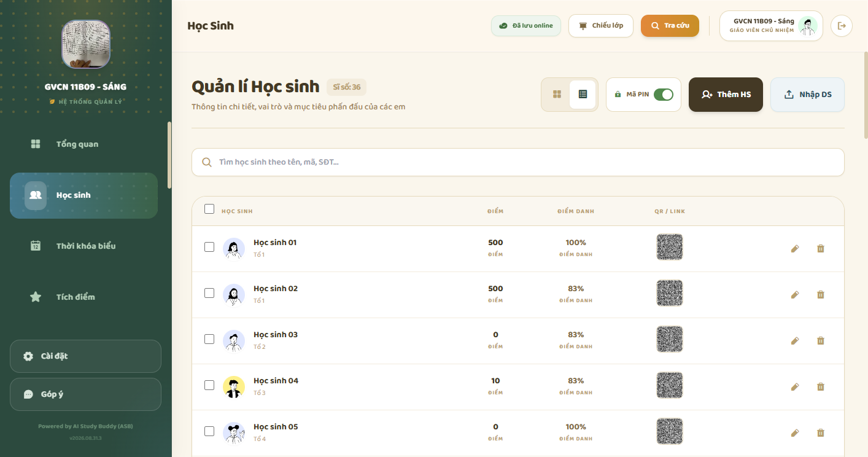Viewport: 868px width, 457px height.
Task: Tick checkbox for Học sinh 04
Action: click(x=209, y=385)
